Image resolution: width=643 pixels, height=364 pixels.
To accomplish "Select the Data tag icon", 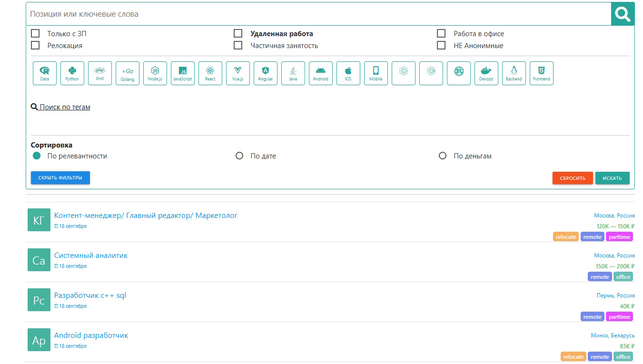I will [45, 73].
